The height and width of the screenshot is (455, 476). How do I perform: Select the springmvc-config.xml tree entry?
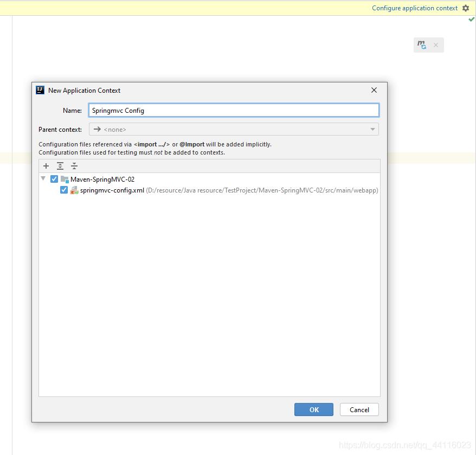coord(112,190)
